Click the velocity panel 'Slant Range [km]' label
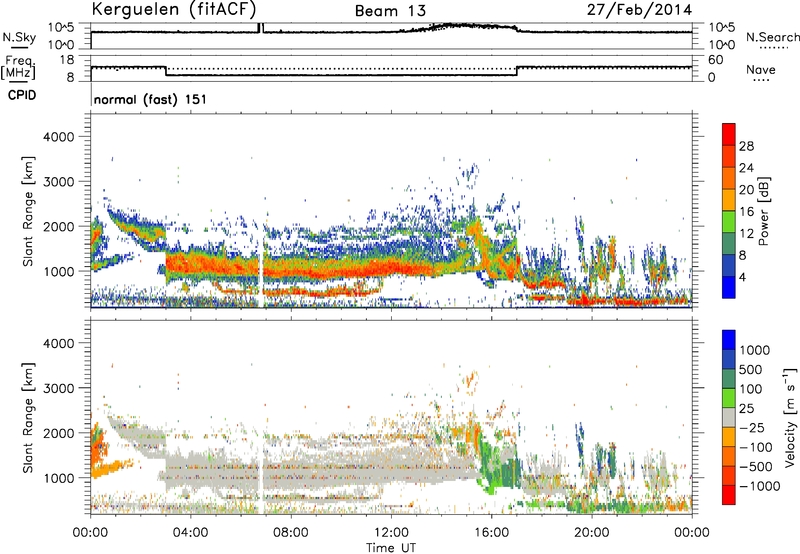Viewport: 800px width, 554px height. pos(28,417)
